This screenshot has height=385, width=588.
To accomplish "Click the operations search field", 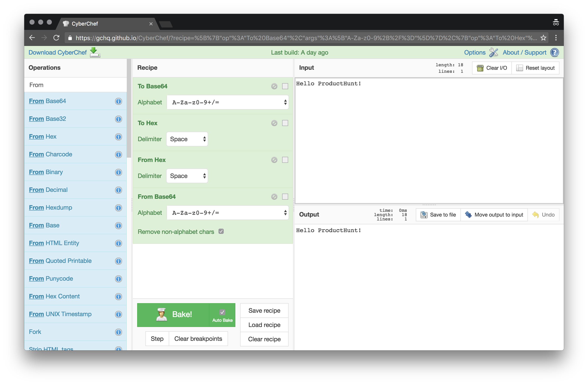I will [75, 85].
